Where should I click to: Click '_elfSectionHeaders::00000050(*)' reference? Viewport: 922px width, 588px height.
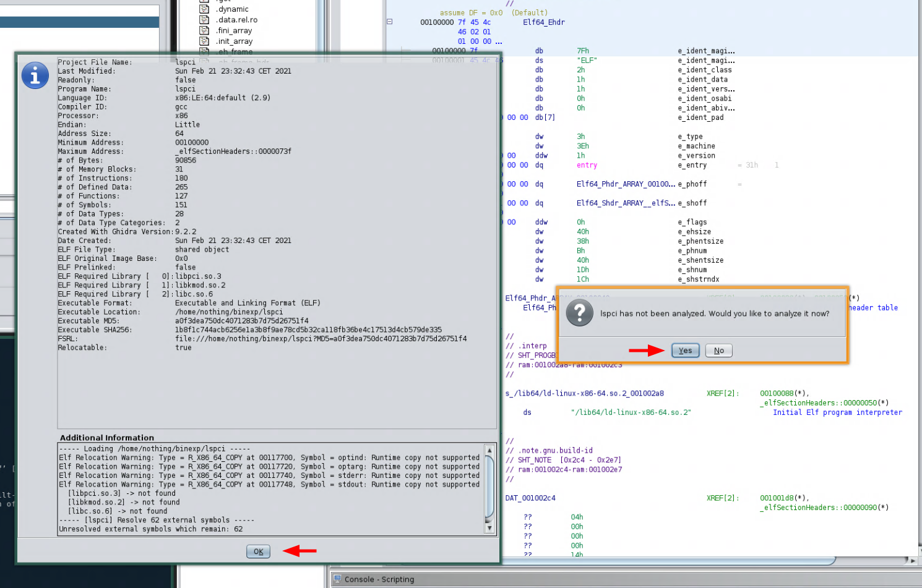point(824,403)
